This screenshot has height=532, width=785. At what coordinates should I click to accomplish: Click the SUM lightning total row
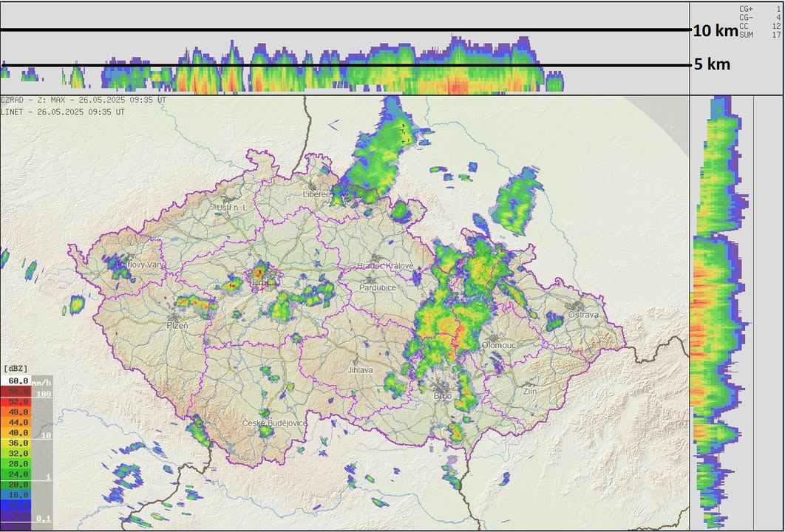click(x=759, y=35)
